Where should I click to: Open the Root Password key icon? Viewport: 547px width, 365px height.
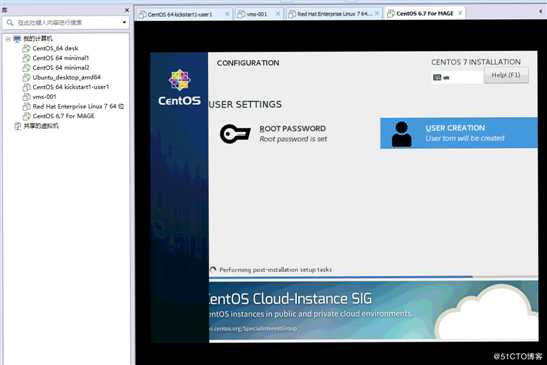[x=235, y=133]
